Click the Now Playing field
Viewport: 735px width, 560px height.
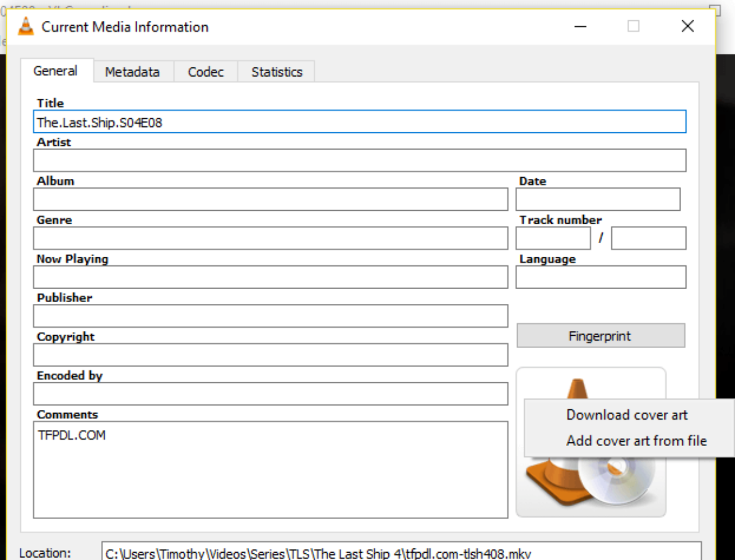tap(271, 277)
